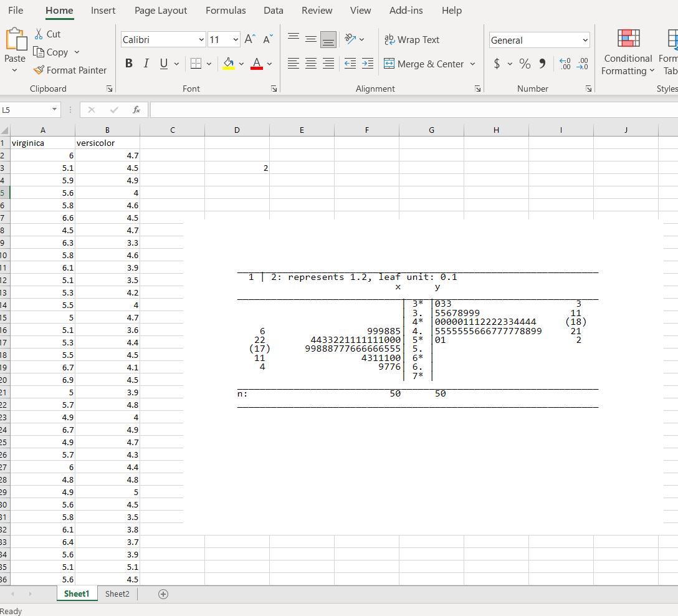The height and width of the screenshot is (616, 678).
Task: Decrease font size with the small A icon
Action: 268,39
